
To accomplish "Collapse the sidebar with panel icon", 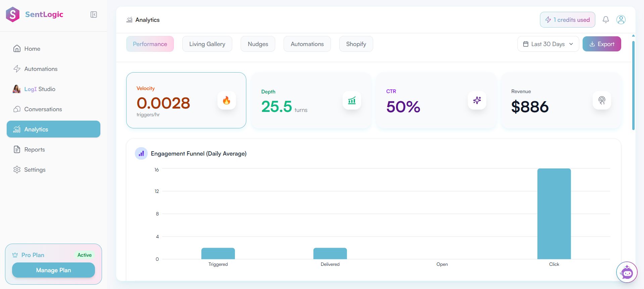I will pyautogui.click(x=94, y=14).
